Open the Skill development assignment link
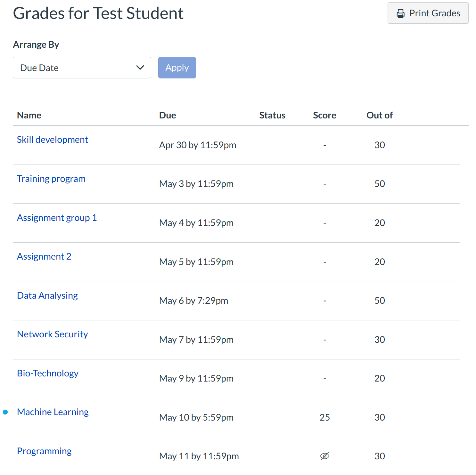Screen dimensions: 476x475 (53, 140)
